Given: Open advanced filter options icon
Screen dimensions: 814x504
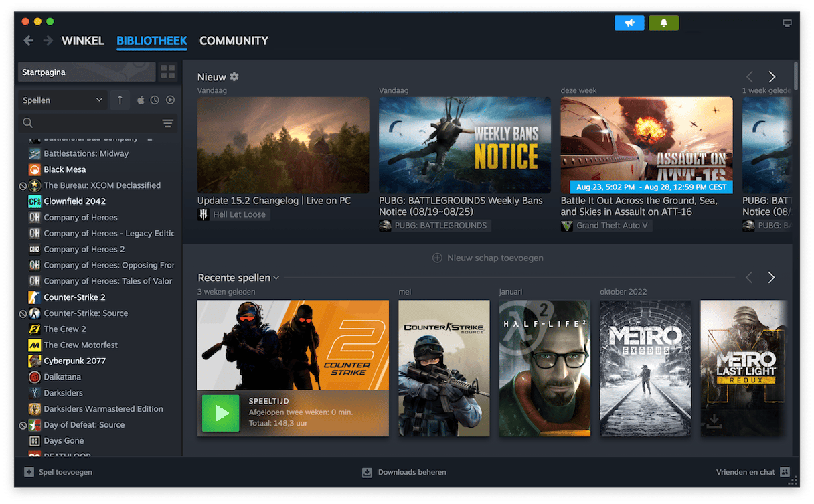Looking at the screenshot, I should pos(168,123).
